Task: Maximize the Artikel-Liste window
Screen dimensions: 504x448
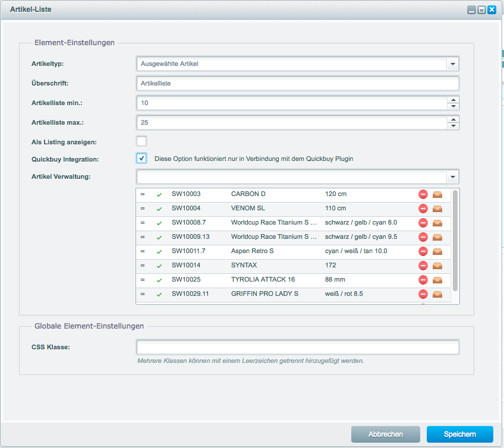Action: coord(481,10)
